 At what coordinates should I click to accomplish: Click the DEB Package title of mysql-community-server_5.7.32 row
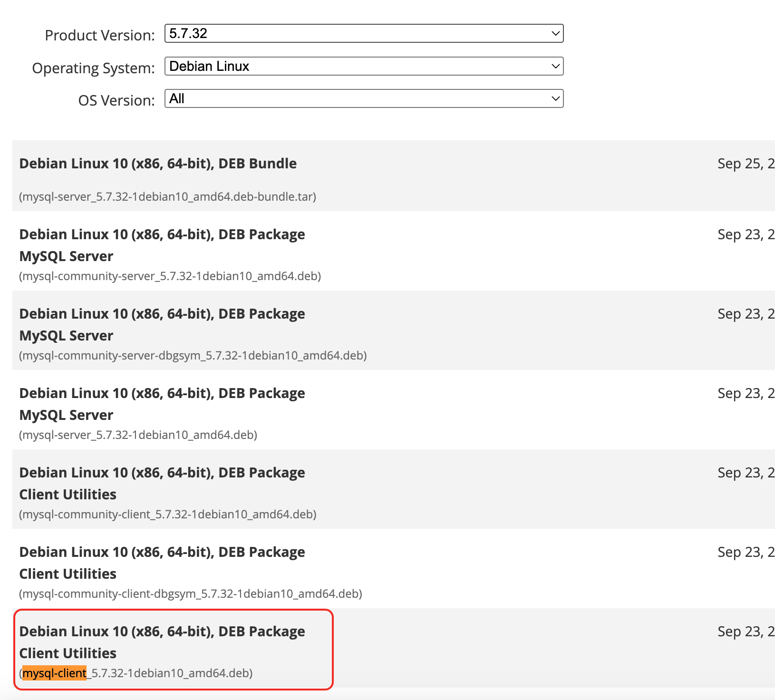[x=162, y=234]
